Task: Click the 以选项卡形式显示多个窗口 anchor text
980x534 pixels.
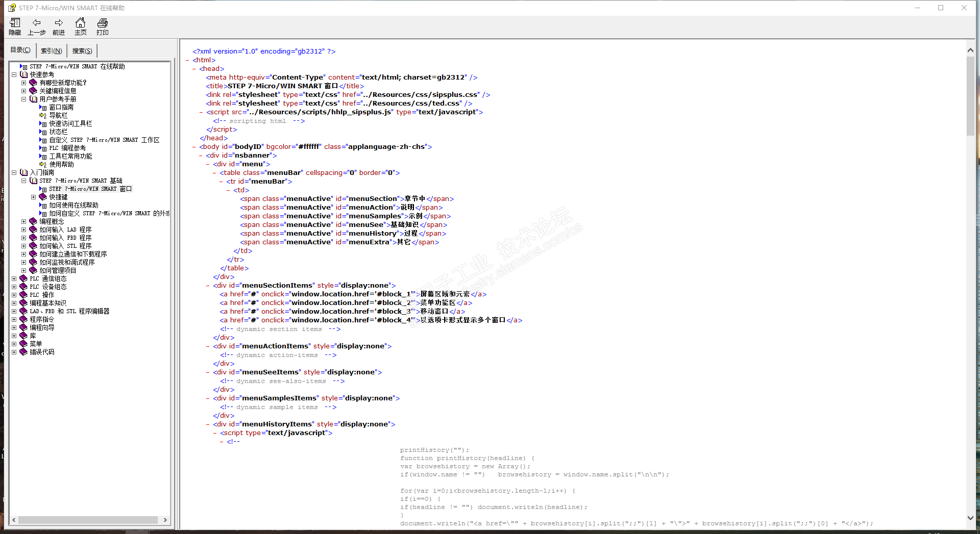Action: click(463, 320)
